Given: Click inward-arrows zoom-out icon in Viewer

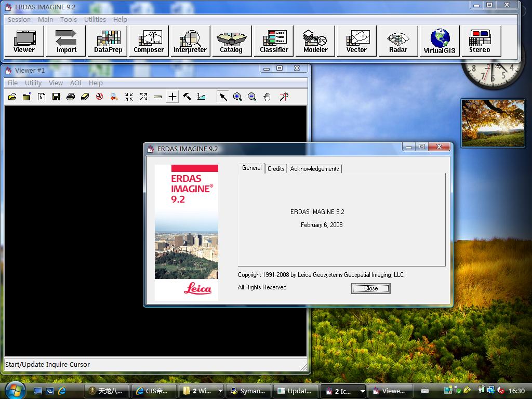Looking at the screenshot, I should pyautogui.click(x=129, y=97).
